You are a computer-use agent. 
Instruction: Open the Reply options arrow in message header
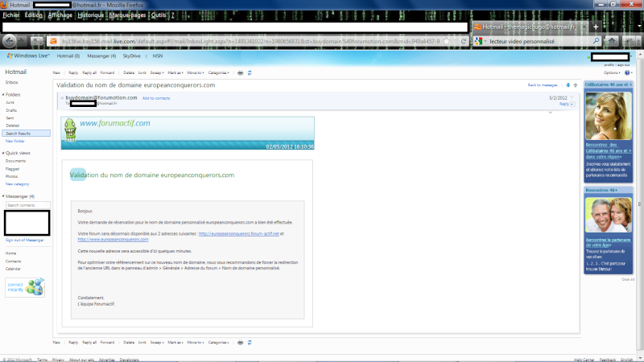click(x=572, y=105)
